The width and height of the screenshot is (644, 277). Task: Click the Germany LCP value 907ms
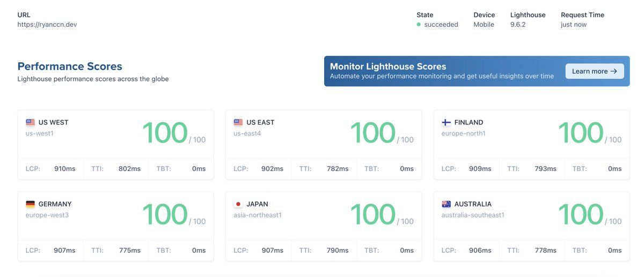[64, 250]
